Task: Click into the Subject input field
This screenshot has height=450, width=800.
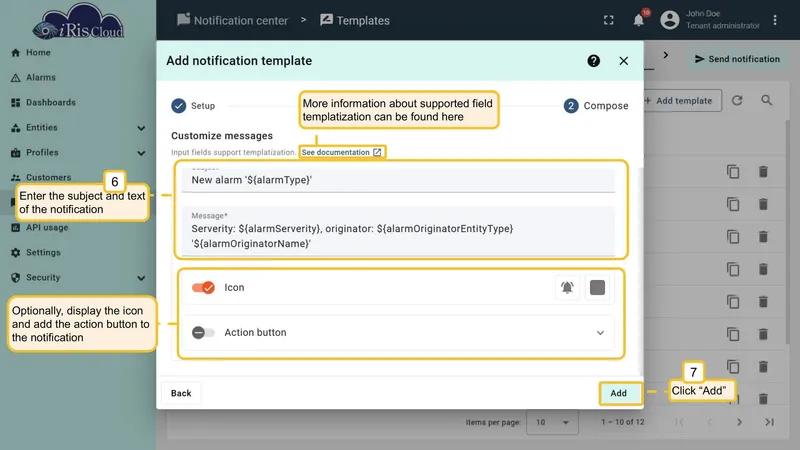Action: coord(398,180)
